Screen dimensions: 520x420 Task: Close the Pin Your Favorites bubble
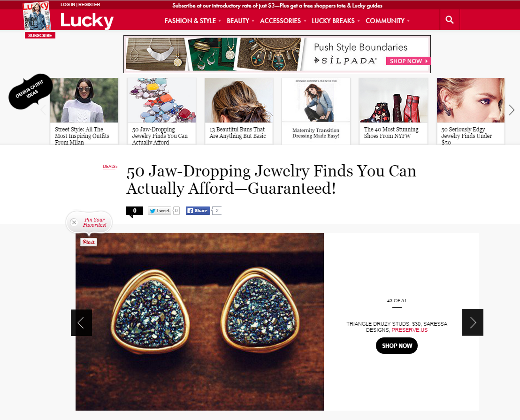click(74, 222)
